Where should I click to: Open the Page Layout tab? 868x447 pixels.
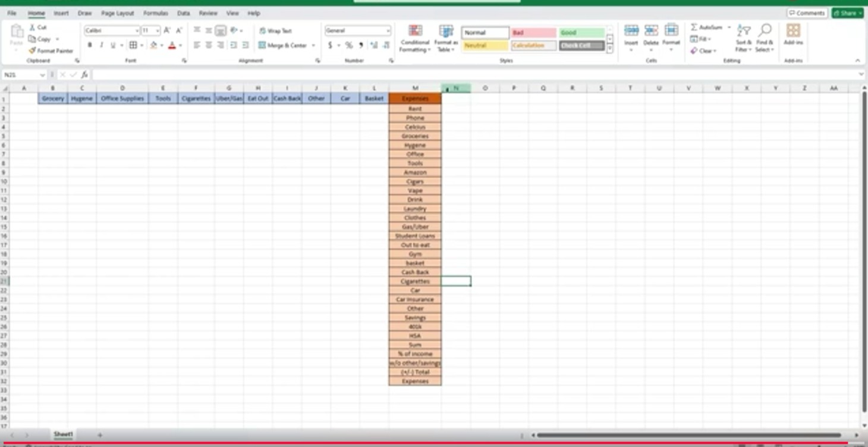[x=117, y=13]
